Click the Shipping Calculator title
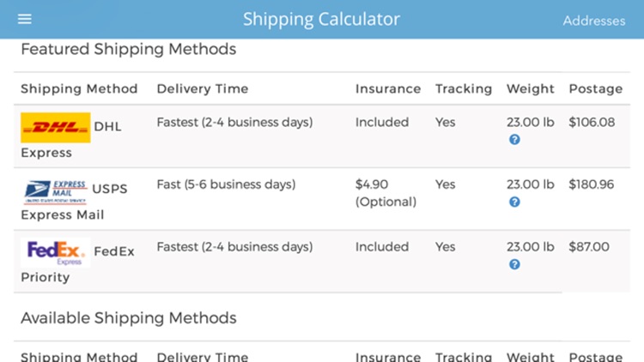This screenshot has width=644, height=362. (321, 19)
